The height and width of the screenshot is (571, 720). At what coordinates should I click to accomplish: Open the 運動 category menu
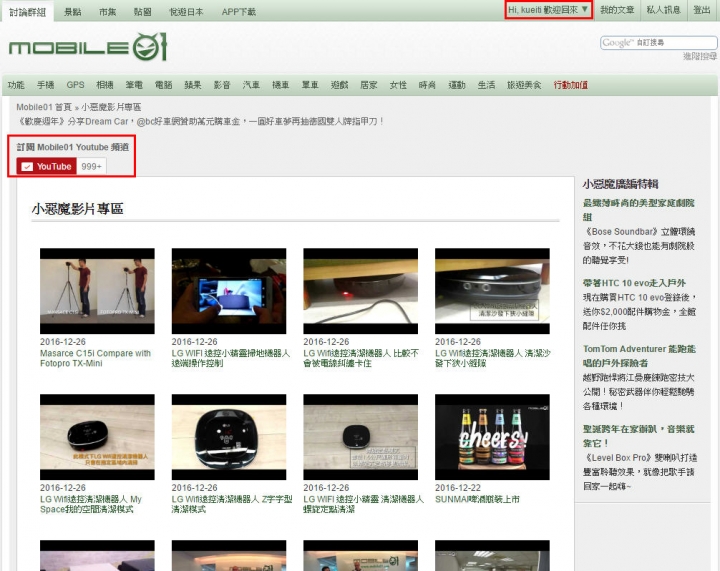457,85
